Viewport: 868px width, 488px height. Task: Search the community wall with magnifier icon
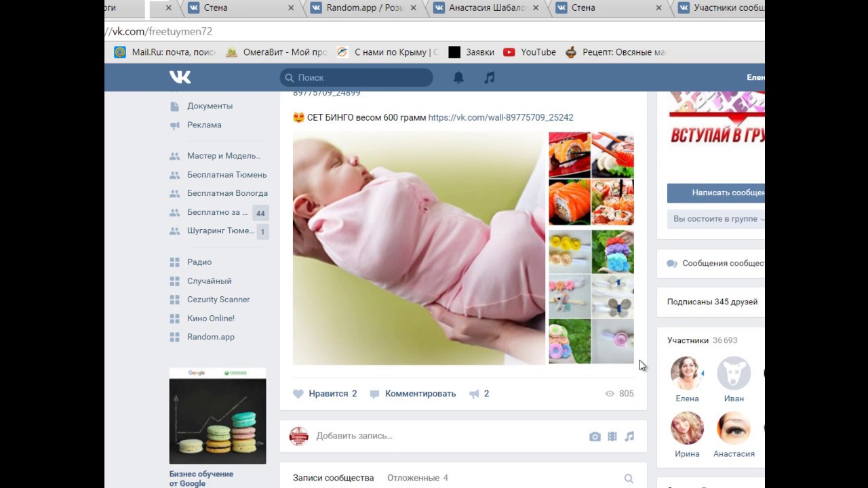629,479
